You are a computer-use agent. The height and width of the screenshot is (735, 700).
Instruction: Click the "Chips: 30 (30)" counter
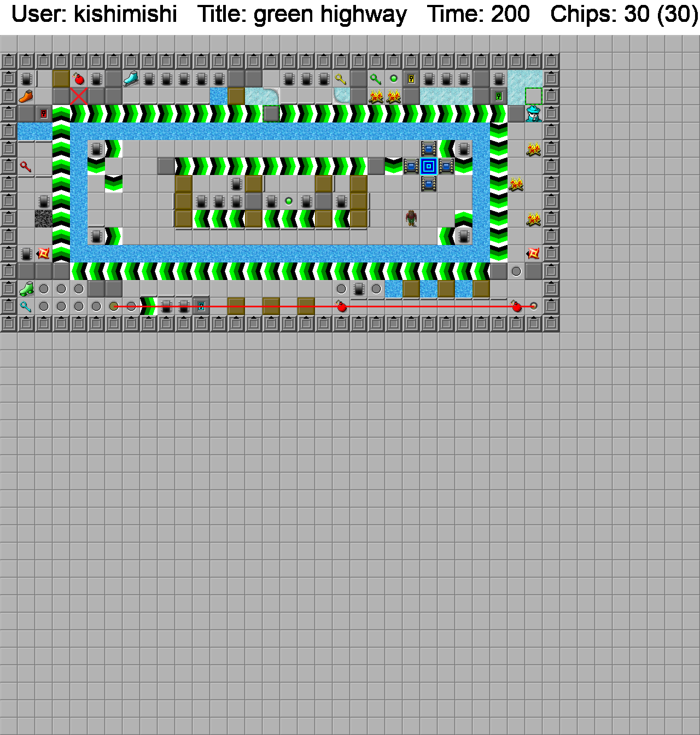point(623,14)
